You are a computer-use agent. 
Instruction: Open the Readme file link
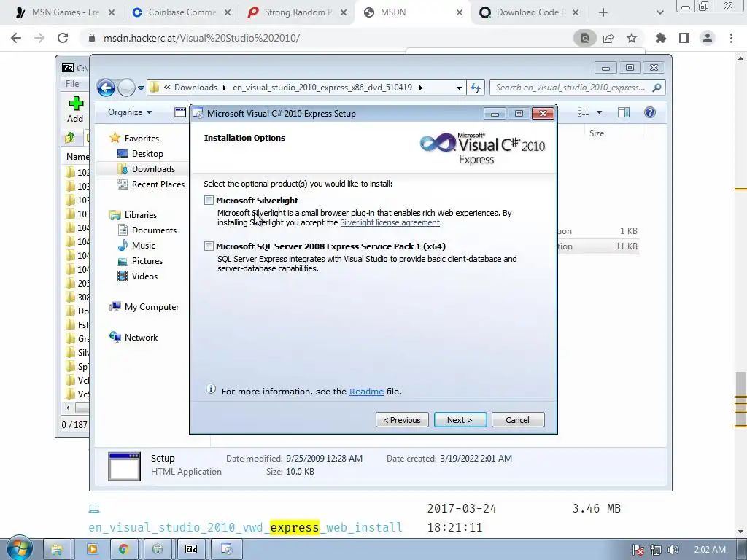click(x=366, y=392)
